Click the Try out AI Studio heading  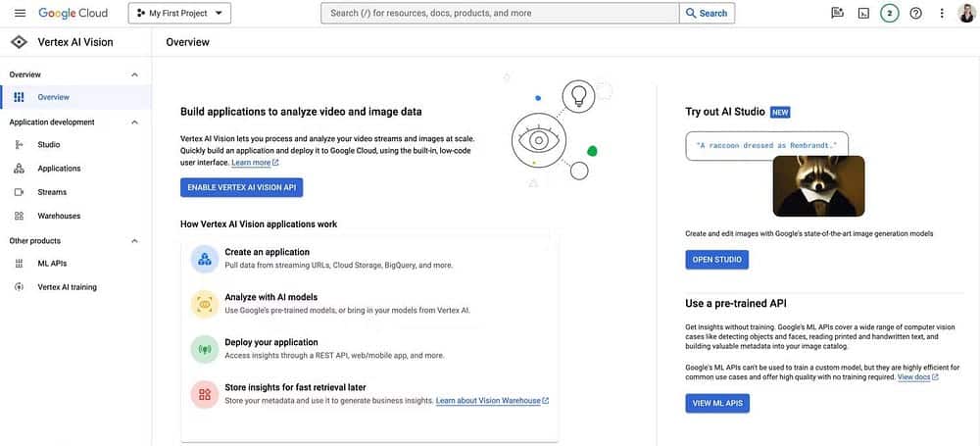725,112
